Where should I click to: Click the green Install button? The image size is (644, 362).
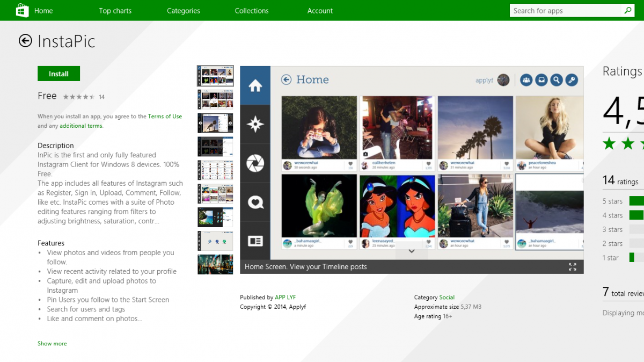click(58, 74)
